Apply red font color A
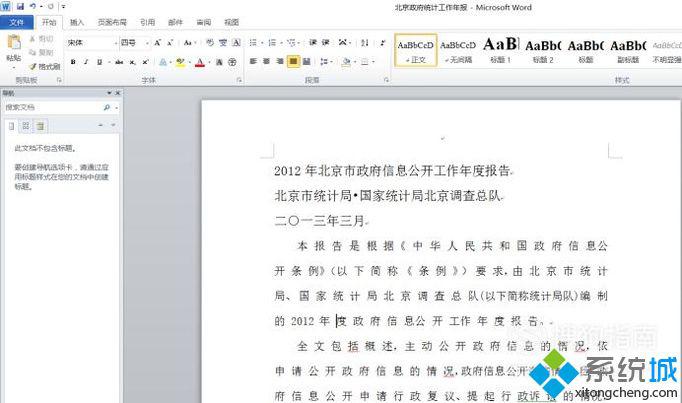Viewport: 682px width, 403px height. click(x=200, y=62)
